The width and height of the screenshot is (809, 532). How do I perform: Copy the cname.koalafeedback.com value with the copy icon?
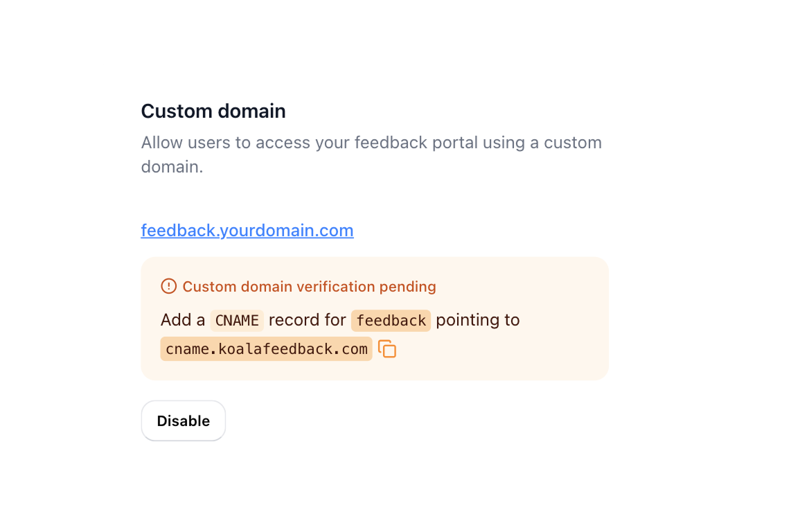387,349
